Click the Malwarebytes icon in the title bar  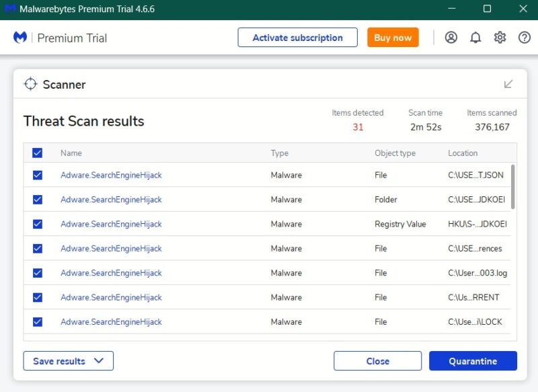pos(9,9)
